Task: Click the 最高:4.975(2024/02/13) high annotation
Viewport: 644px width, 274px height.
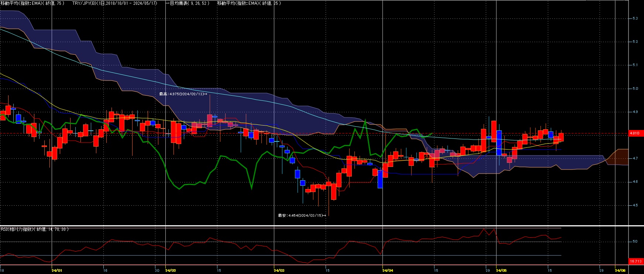Action: click(183, 94)
